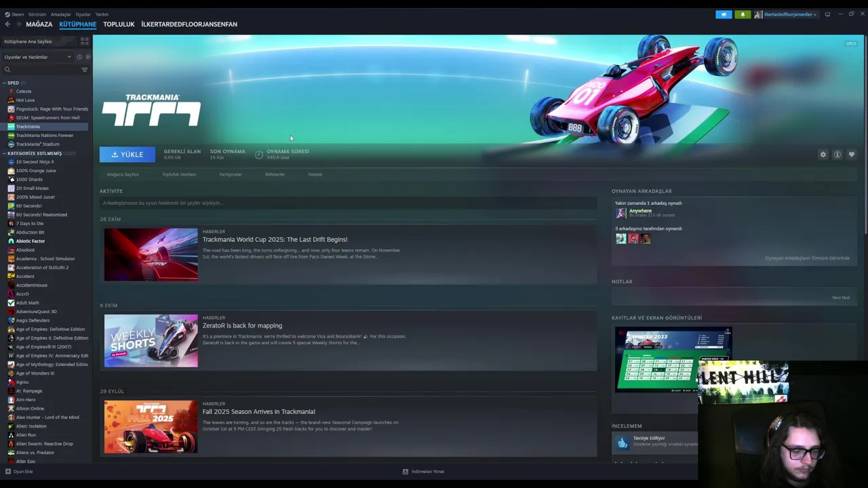Click the red friend avatar under '3 arkadaşınız'
Screen dimensions: 868x488
click(x=633, y=239)
